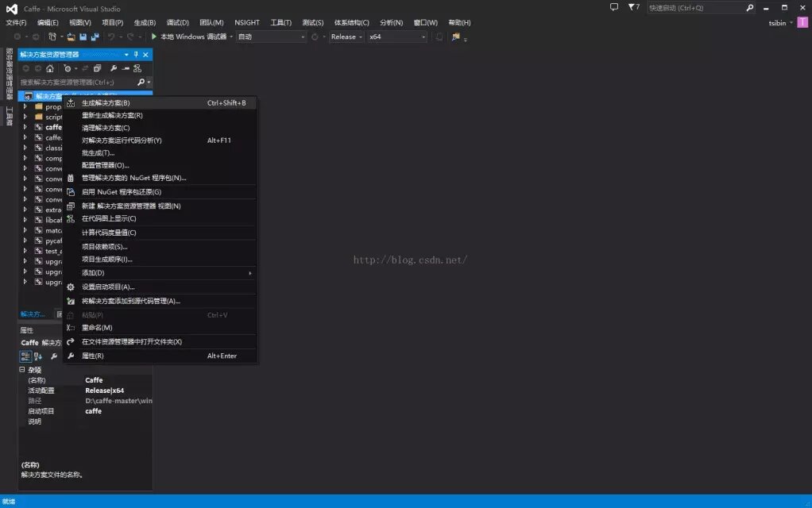Open the tsibin account dropdown arrow
Viewport: 812px width, 508px height.
tap(791, 23)
